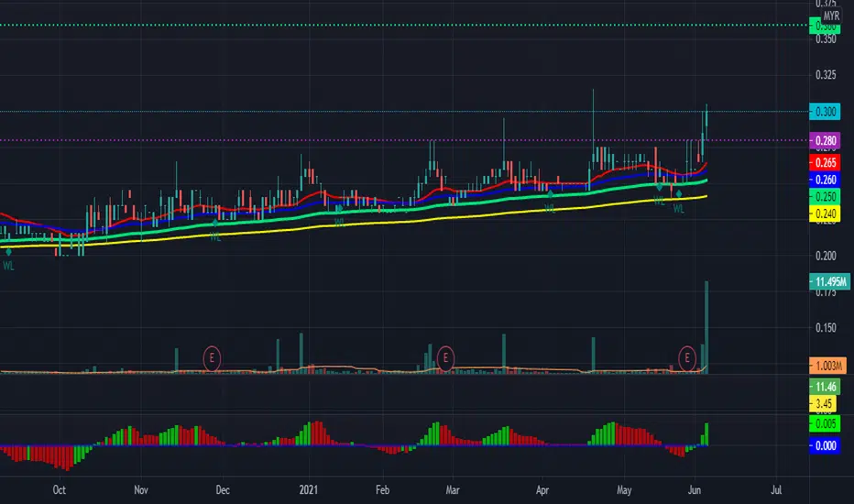This screenshot has width=854, height=504.
Task: Click the MYR currency label
Action: 830,16
